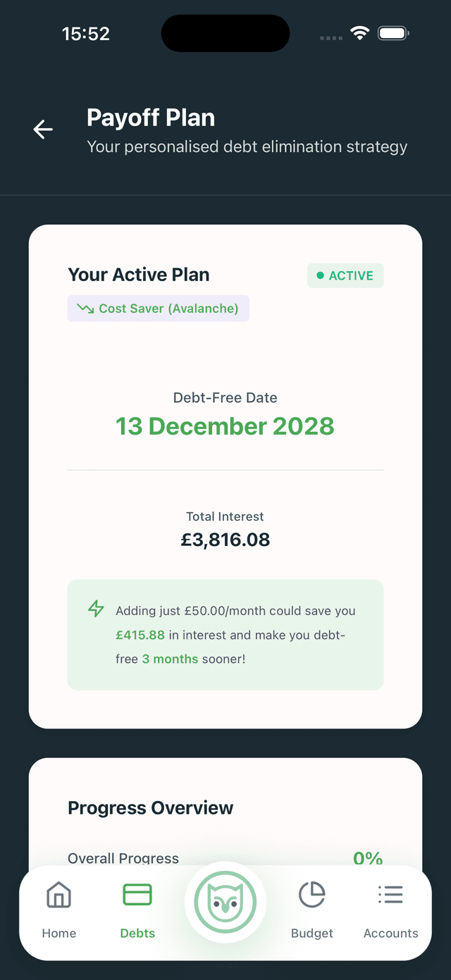Tap the battery indicator in status bar
This screenshot has width=451, height=980.
click(393, 33)
